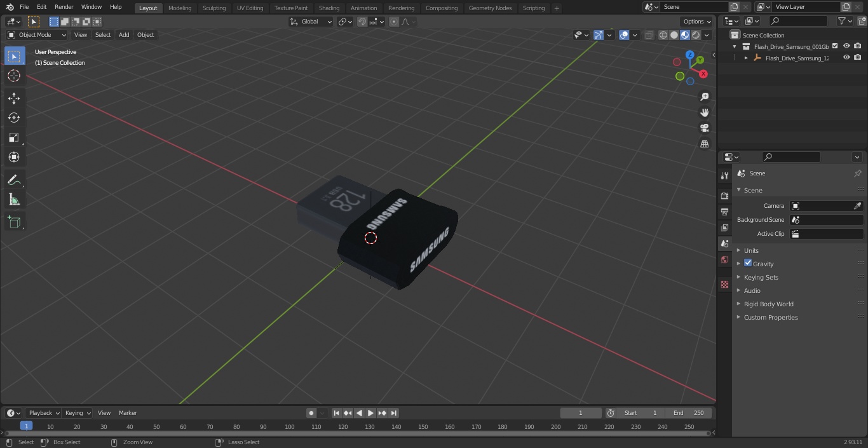Play animation forward
This screenshot has width=868, height=448.
370,413
